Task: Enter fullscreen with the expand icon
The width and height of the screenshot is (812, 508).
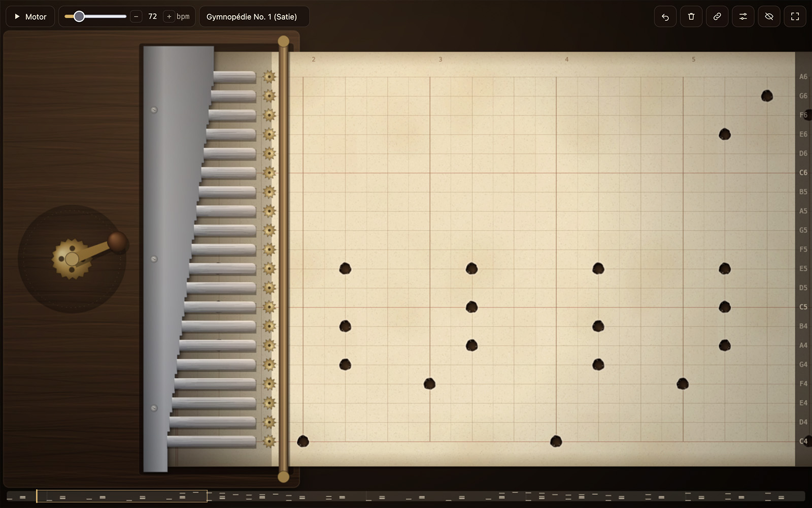Action: [x=795, y=17]
